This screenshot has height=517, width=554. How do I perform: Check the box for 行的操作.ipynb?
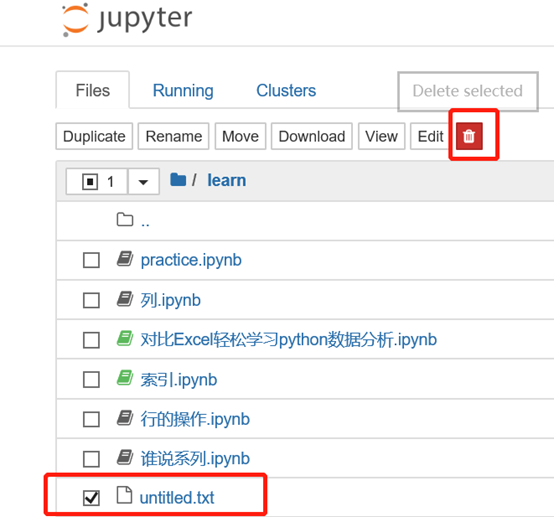point(91,419)
